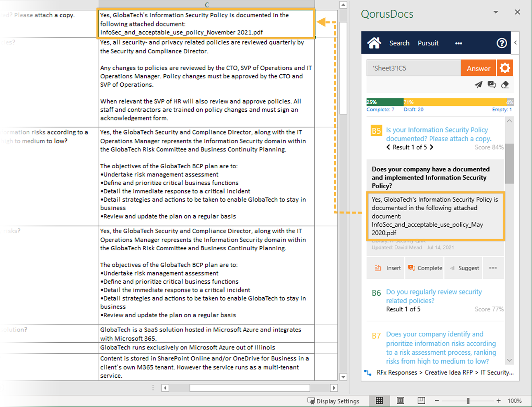The width and height of the screenshot is (532, 407).
Task: Open the task pane options dropdown arrow
Action: (x=496, y=12)
